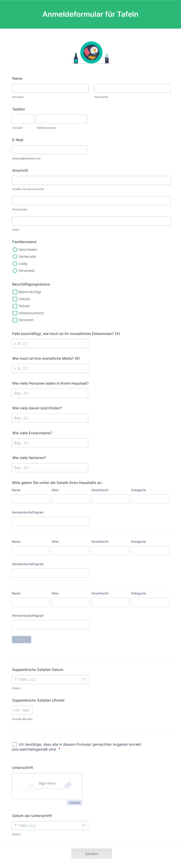Screen dimensions: 181x868
Task: Choose Verwitwet radio button
Action: (15, 271)
